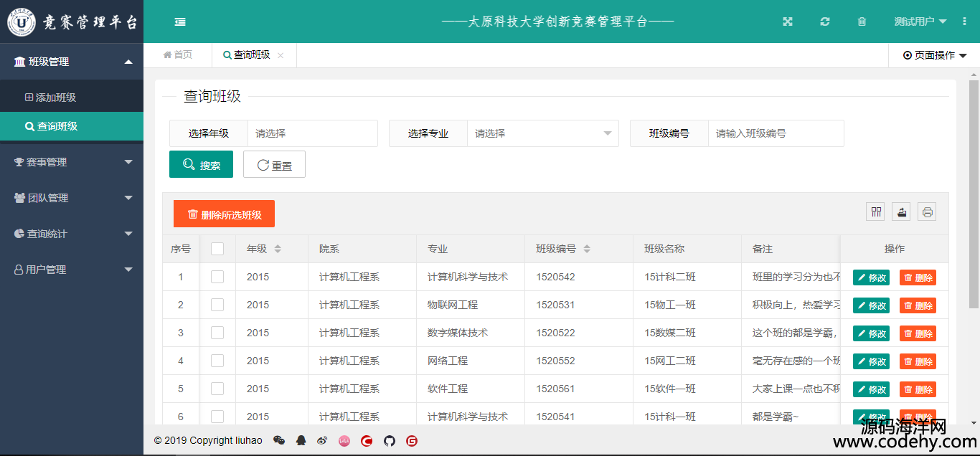Collapse the 班级管理 sidebar section
Image resolution: width=980 pixels, height=456 pixels.
pyautogui.click(x=72, y=62)
